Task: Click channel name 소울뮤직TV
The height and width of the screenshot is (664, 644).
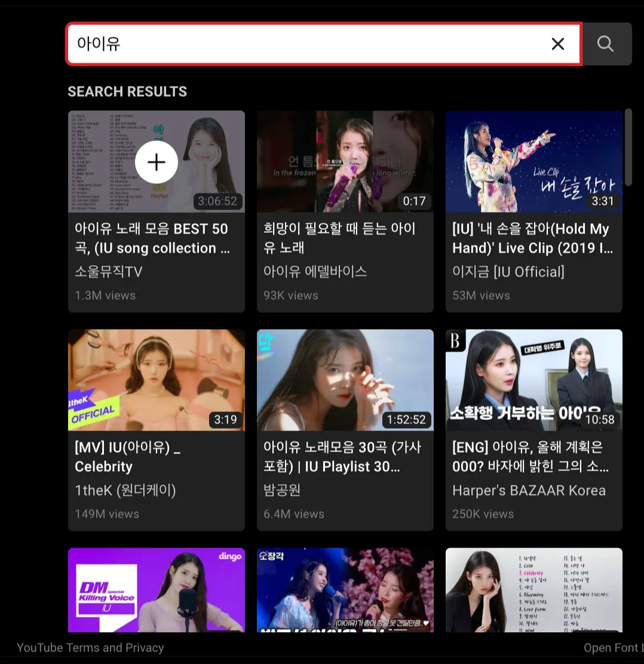Action: point(109,272)
